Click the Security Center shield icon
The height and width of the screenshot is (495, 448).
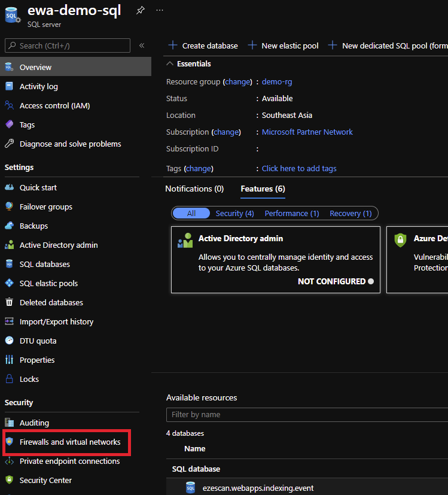9,480
